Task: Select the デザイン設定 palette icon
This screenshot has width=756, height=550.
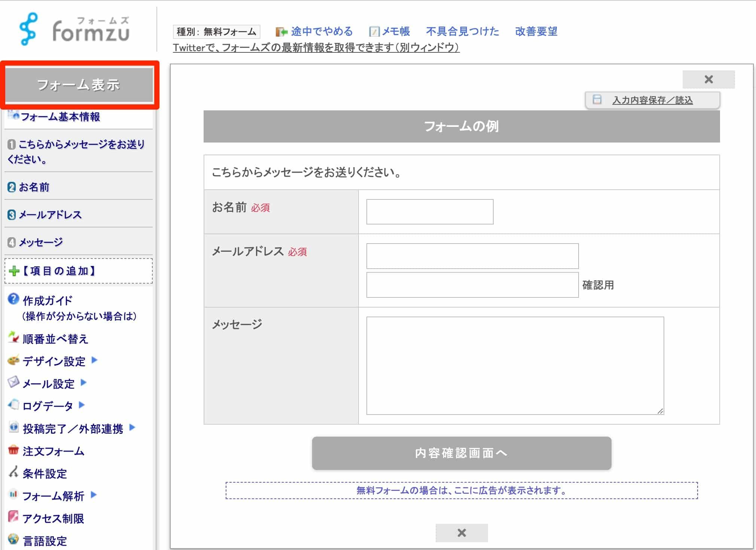Action: click(12, 361)
